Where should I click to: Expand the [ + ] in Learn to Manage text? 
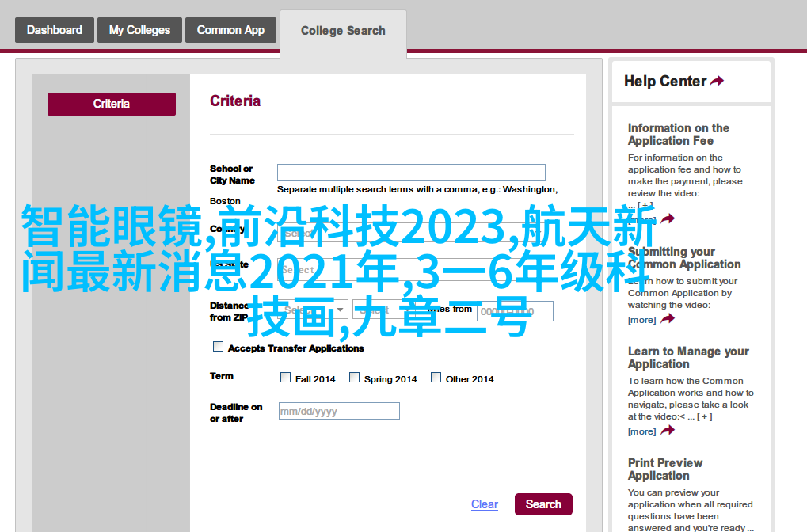705,416
